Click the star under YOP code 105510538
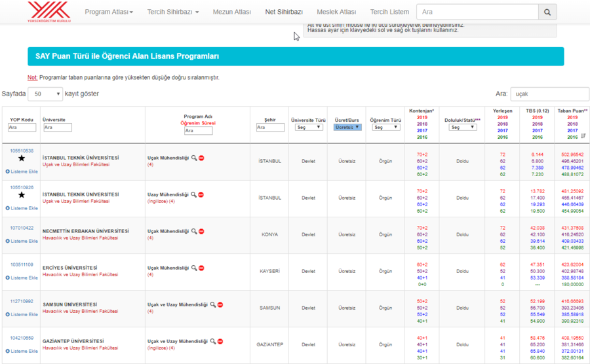590x364 pixels. tap(21, 158)
